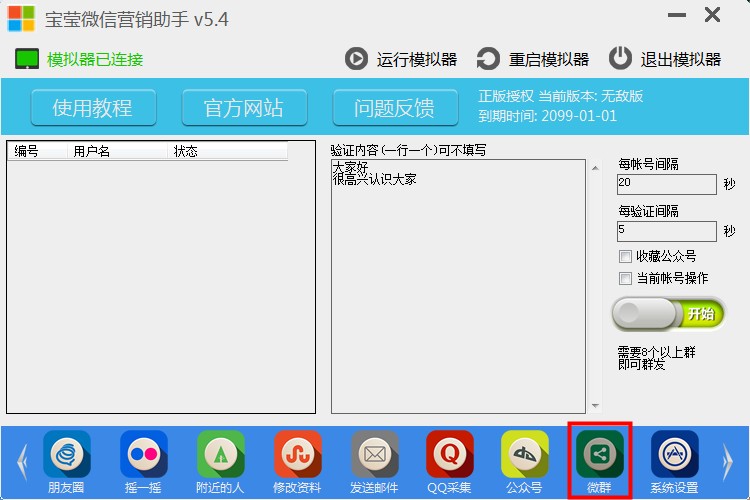750x500 pixels.
Task: Click inside the 验证内容 text area
Action: pyautogui.click(x=458, y=286)
